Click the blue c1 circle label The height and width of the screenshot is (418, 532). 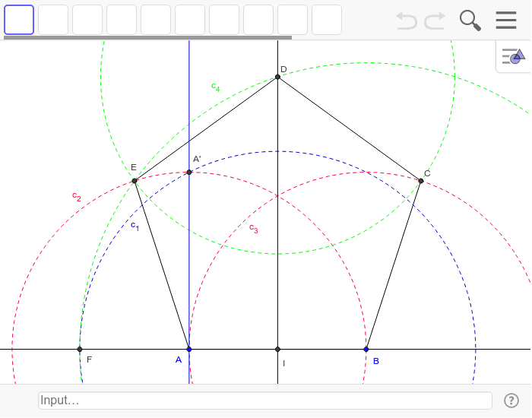pyautogui.click(x=135, y=226)
